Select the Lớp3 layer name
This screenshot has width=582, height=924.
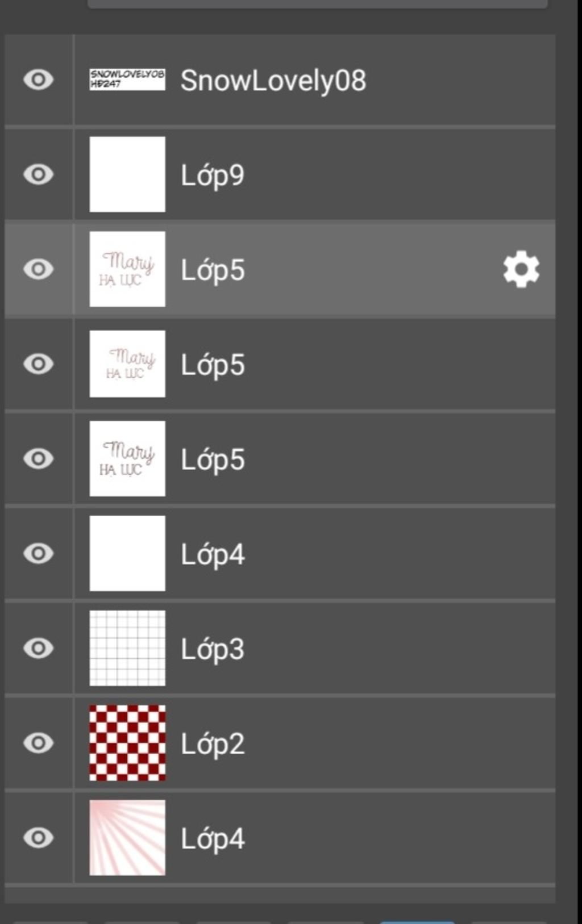213,649
